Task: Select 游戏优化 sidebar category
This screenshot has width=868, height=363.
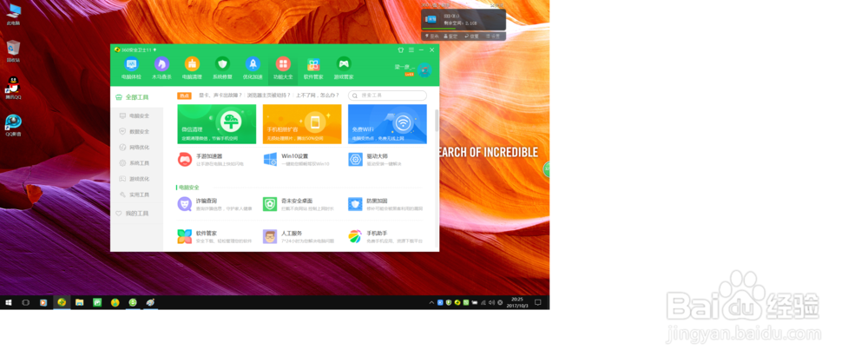Action: point(137,179)
